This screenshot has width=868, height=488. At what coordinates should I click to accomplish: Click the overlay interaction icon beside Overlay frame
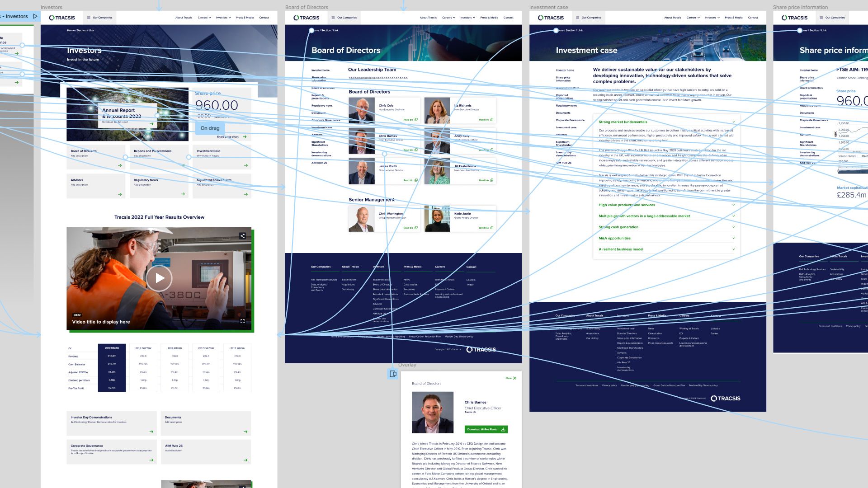click(393, 374)
